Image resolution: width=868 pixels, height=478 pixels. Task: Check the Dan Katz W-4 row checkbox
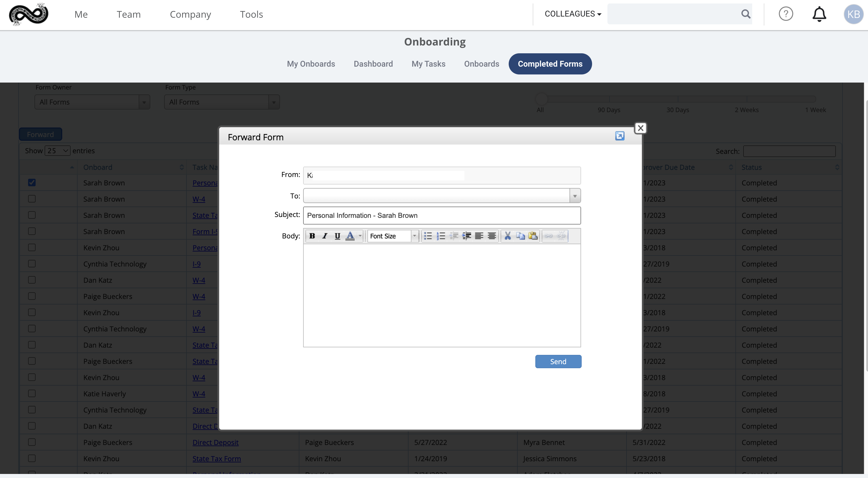32,280
